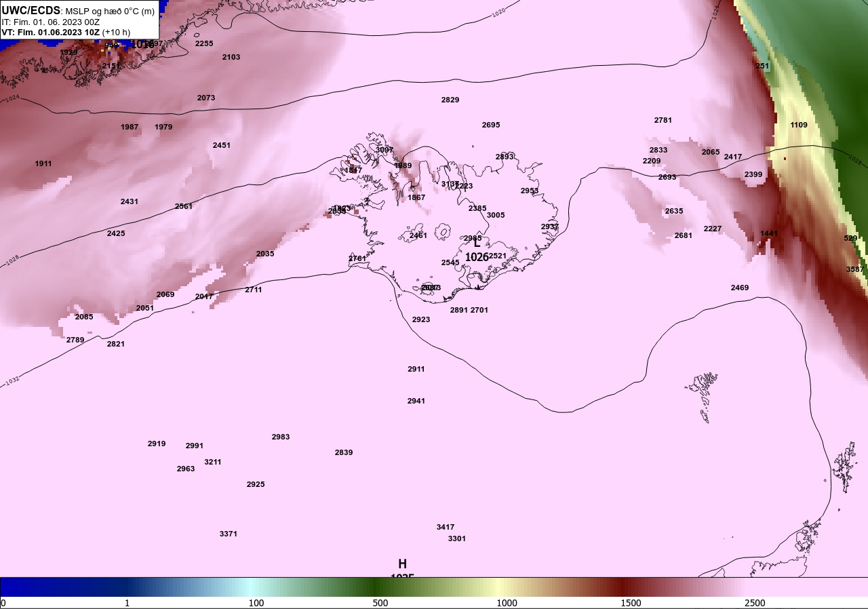Select the 2789 height value
This screenshot has height=609, width=868.
pyautogui.click(x=75, y=340)
